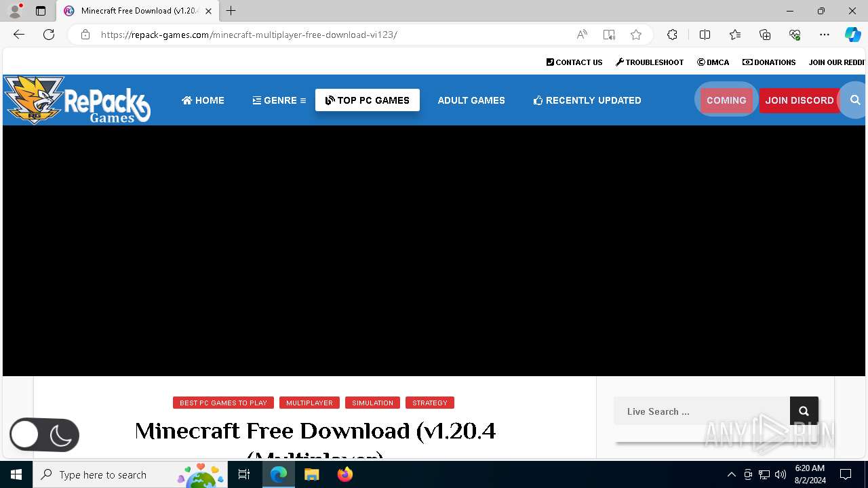Click the site search magnifier icon
Image resolution: width=868 pixels, height=488 pixels.
click(x=855, y=100)
